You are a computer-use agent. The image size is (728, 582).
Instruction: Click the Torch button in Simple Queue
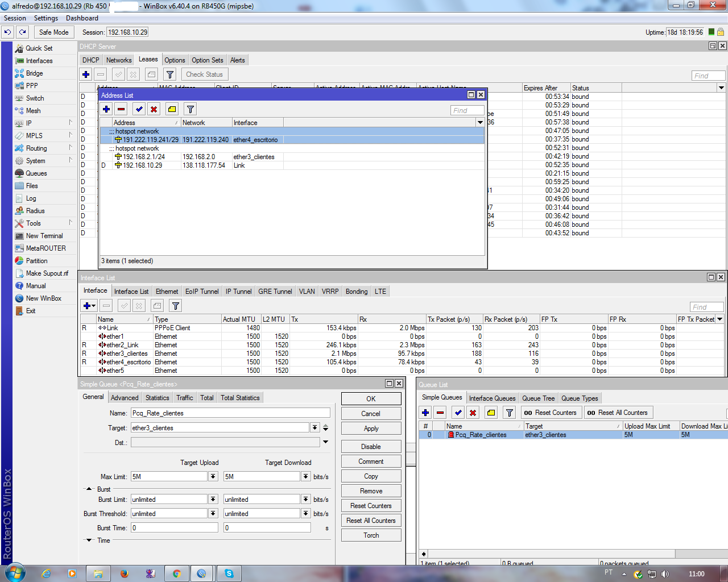[371, 535]
